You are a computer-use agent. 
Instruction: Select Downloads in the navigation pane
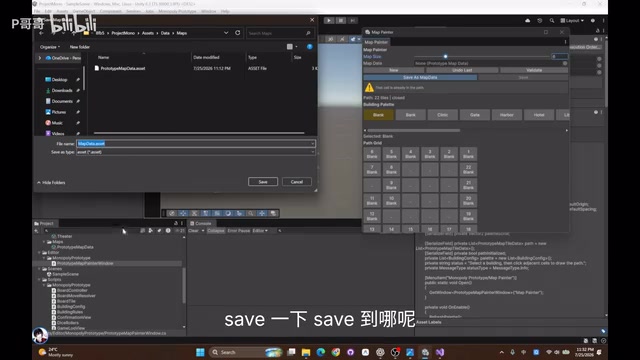pos(62,90)
